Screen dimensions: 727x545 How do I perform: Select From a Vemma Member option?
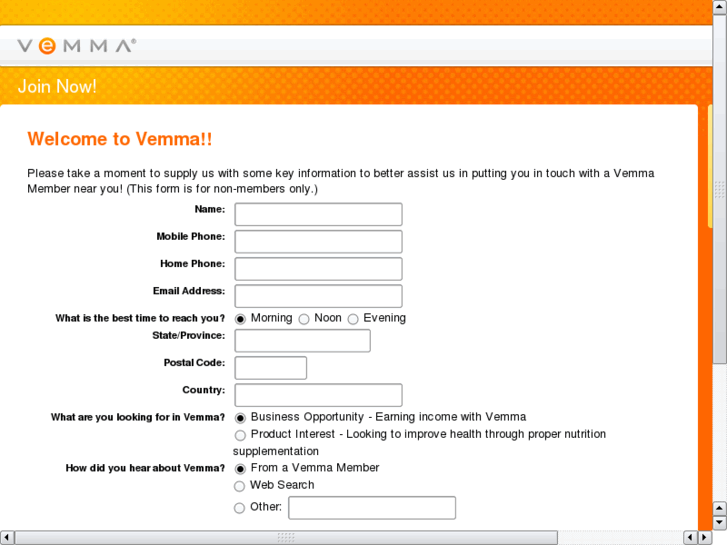240,469
